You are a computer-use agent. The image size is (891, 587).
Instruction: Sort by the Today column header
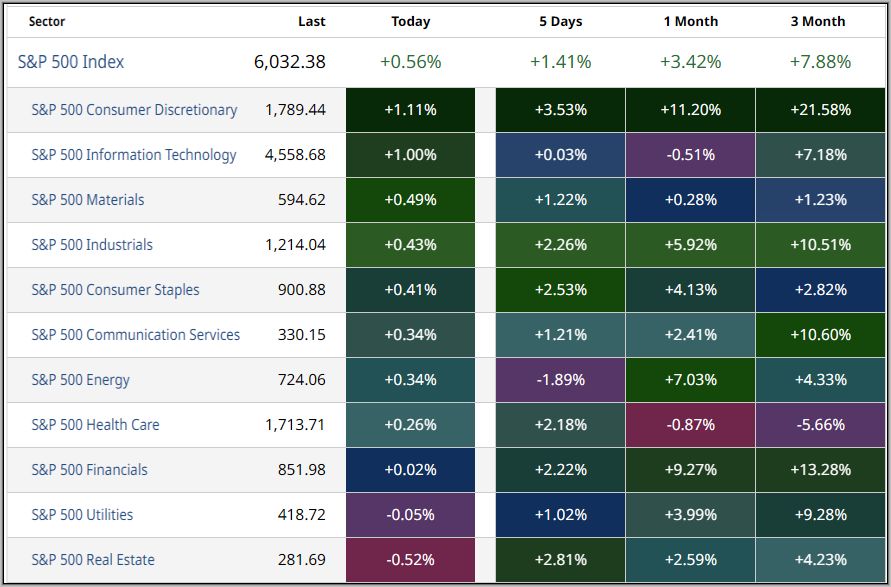410,21
